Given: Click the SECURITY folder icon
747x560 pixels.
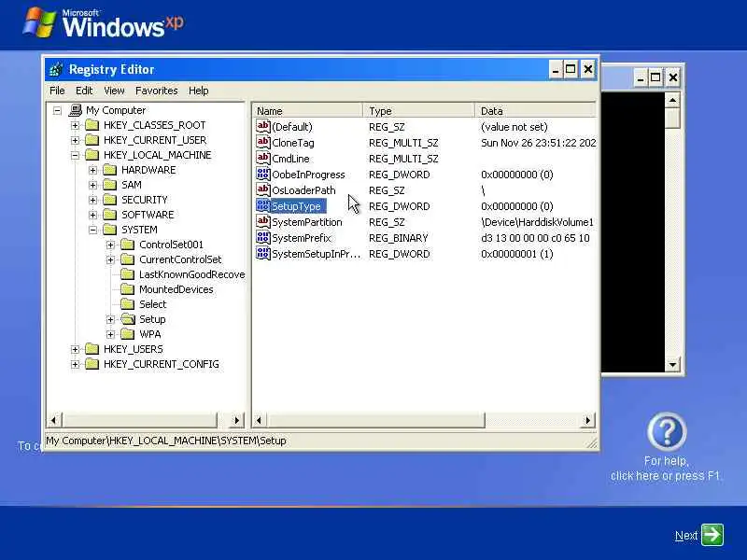Looking at the screenshot, I should pos(110,200).
